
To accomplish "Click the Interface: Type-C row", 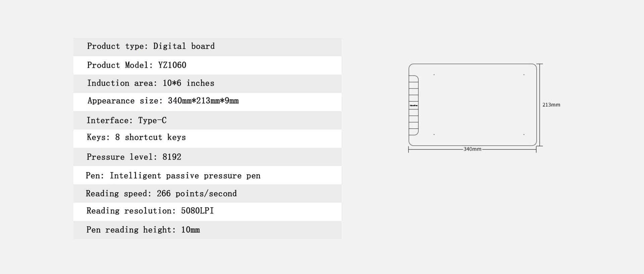I will click(x=207, y=120).
